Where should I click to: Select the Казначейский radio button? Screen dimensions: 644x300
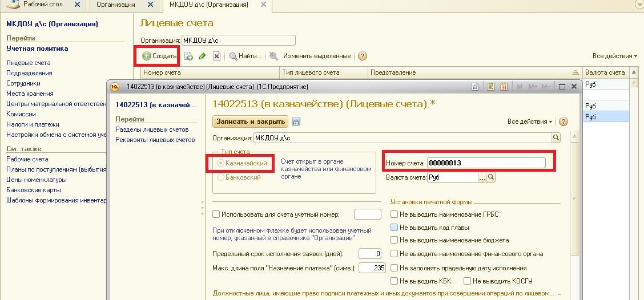tap(220, 163)
